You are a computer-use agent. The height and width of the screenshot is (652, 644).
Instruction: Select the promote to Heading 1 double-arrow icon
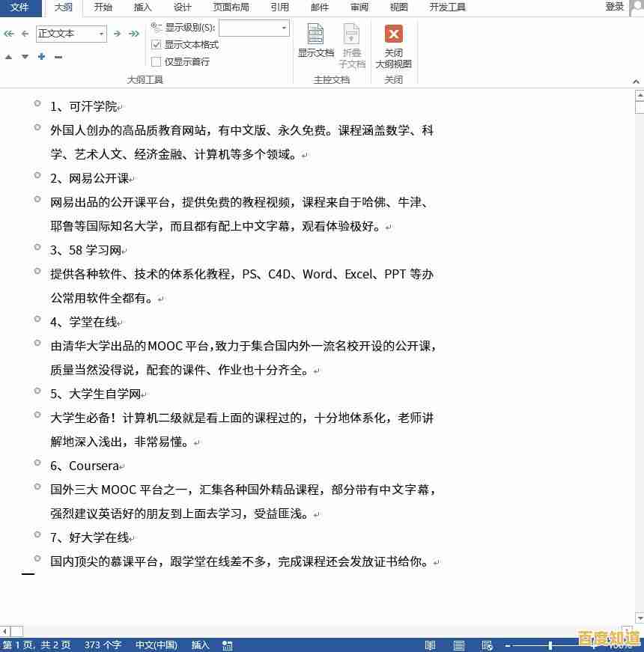point(8,34)
